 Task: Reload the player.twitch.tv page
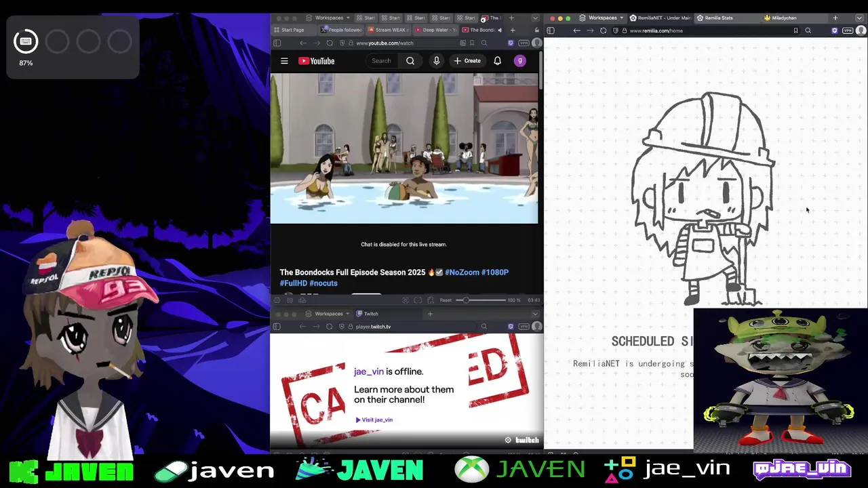[x=329, y=327]
